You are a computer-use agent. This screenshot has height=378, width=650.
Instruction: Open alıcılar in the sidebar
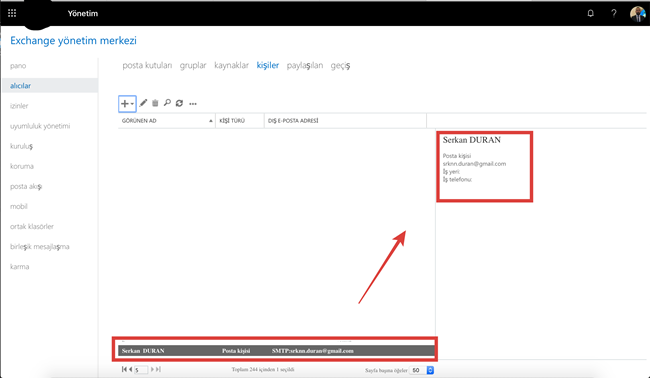click(50, 86)
